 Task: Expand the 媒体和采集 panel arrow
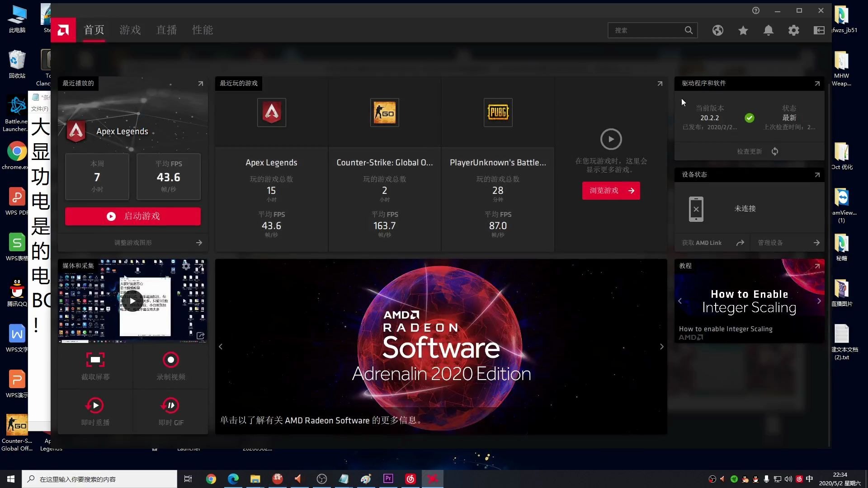pos(200,266)
